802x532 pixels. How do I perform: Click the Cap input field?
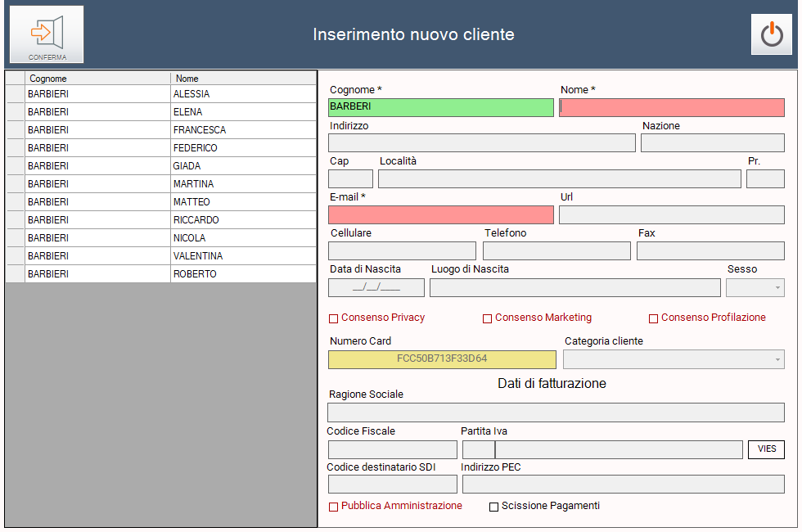[x=350, y=178]
